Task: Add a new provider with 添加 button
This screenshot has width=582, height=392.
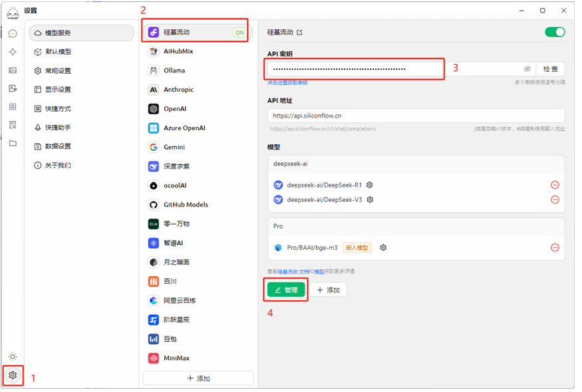Action: 198,378
